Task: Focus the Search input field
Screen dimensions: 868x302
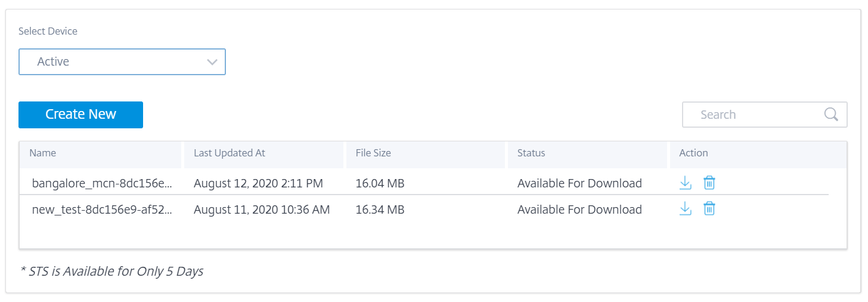Action: pos(764,115)
